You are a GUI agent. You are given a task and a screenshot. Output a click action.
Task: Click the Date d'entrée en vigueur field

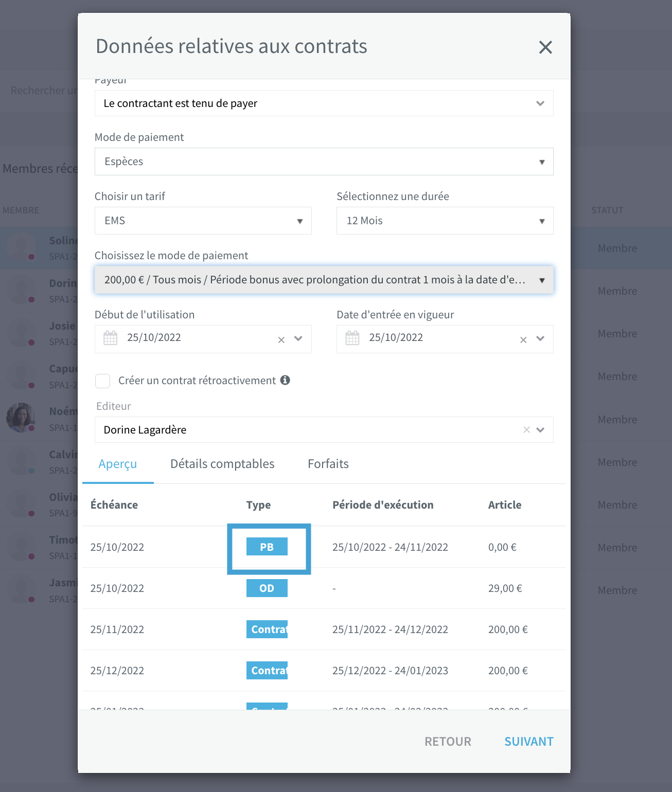coord(445,339)
